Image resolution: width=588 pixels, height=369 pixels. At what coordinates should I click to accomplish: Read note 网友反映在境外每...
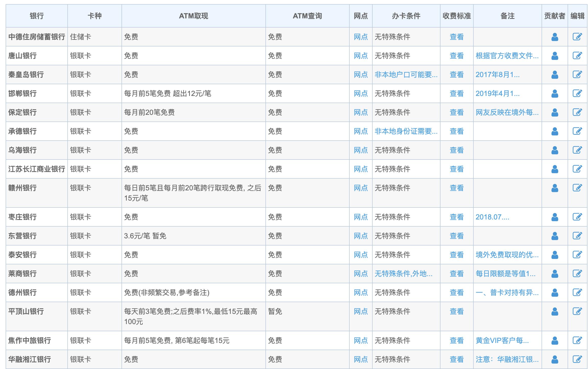coord(507,113)
